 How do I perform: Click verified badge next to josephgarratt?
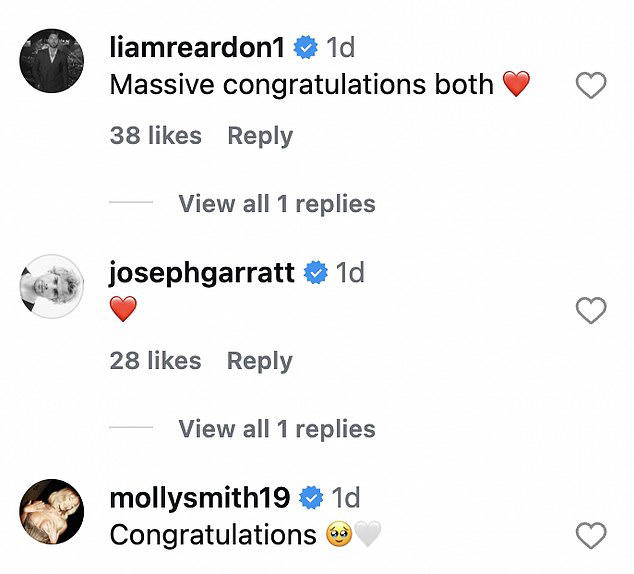click(x=316, y=272)
